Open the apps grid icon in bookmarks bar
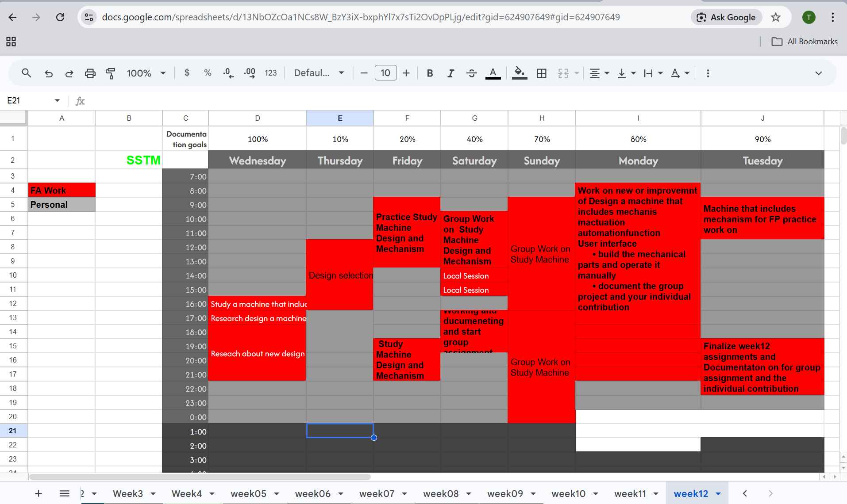 tap(11, 42)
